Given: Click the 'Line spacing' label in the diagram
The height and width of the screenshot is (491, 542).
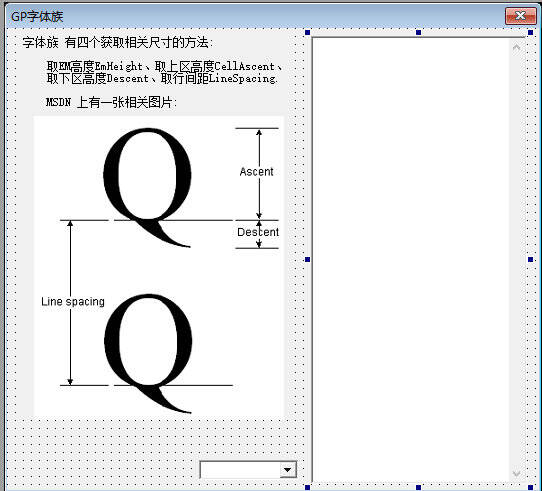Looking at the screenshot, I should click(x=73, y=302).
